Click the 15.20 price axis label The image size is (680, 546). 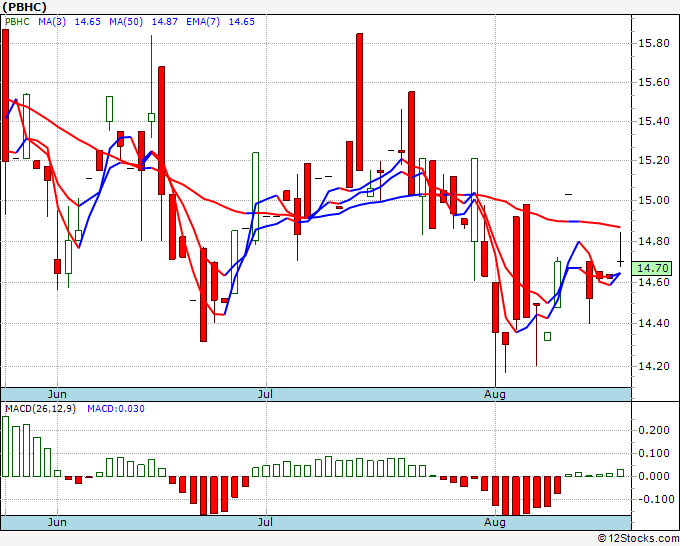[x=654, y=160]
